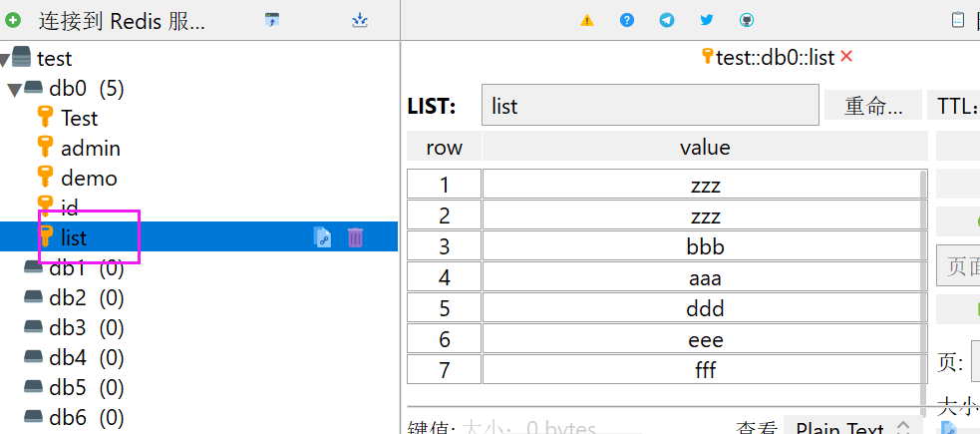Select row 4 value aaa

[705, 277]
